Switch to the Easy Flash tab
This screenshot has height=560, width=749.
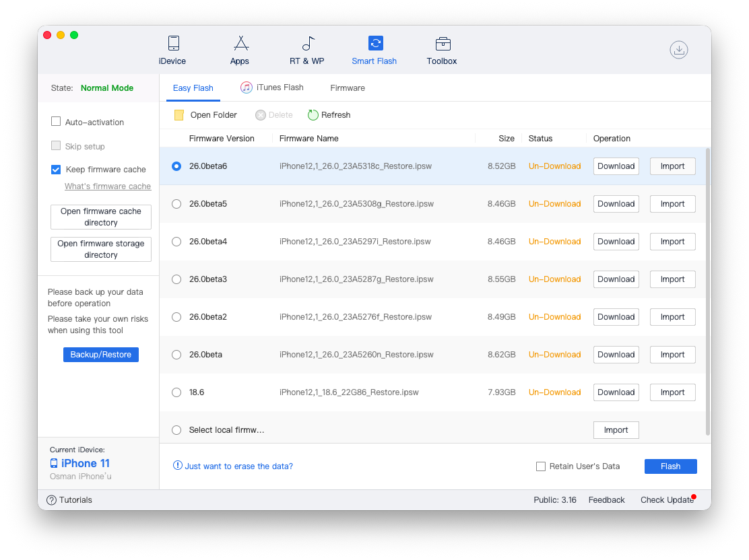click(x=193, y=88)
